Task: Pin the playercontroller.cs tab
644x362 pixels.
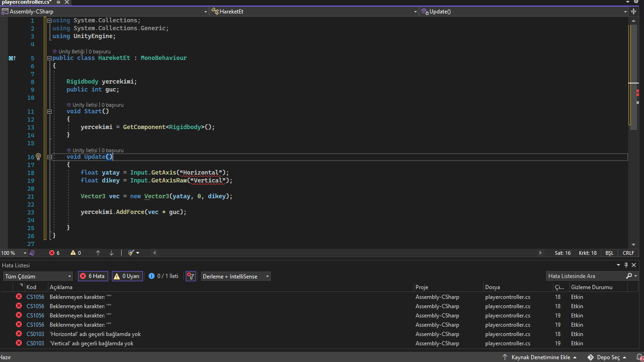Action: [x=58, y=2]
